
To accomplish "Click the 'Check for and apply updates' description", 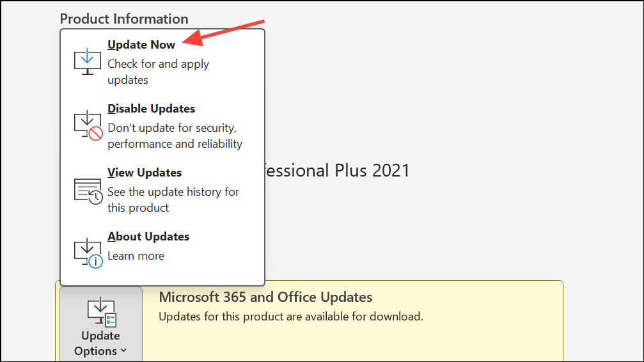I will click(158, 72).
